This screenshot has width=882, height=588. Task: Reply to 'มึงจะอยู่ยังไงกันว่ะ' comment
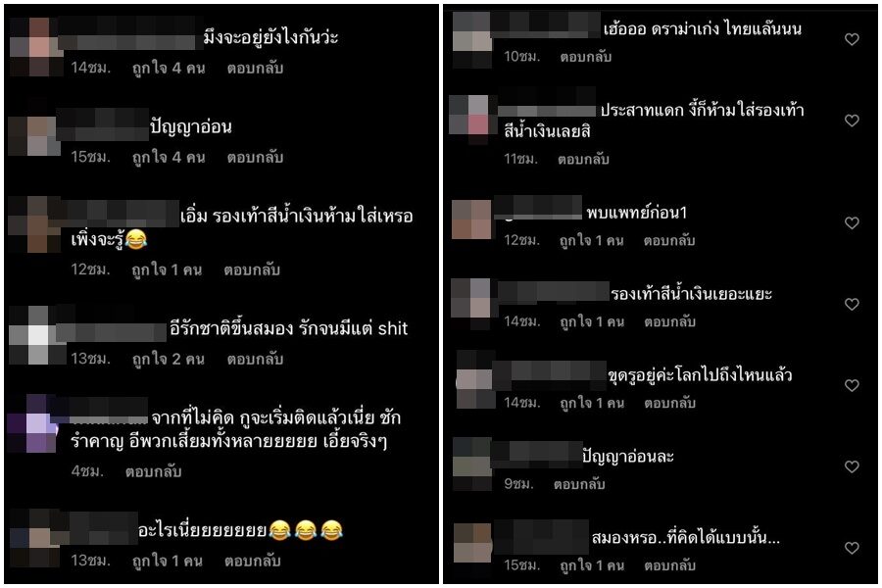255,68
